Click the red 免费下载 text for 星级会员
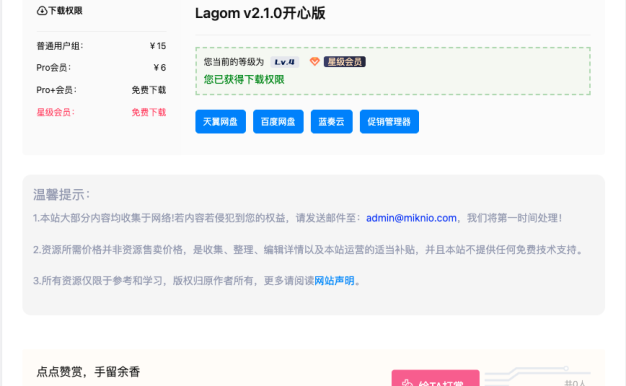 click(149, 112)
